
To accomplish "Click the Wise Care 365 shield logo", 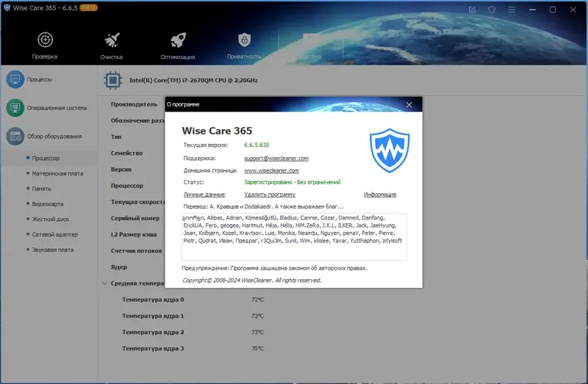I will pyautogui.click(x=390, y=151).
